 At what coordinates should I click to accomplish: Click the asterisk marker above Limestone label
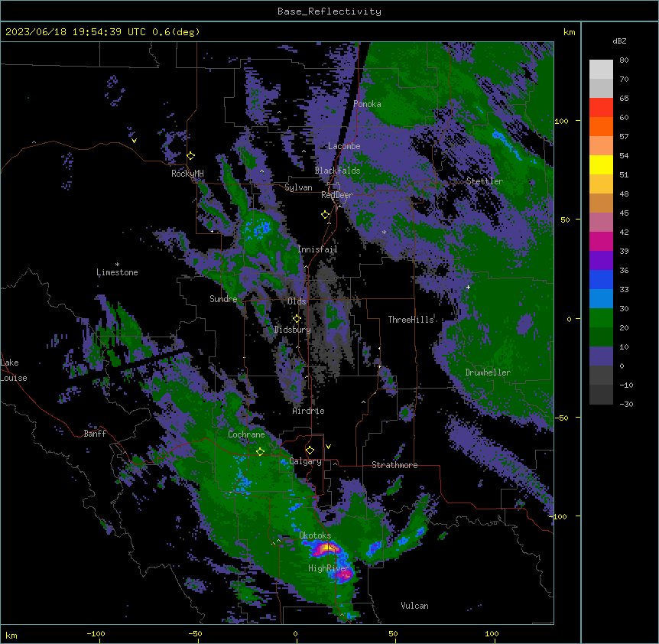[117, 265]
